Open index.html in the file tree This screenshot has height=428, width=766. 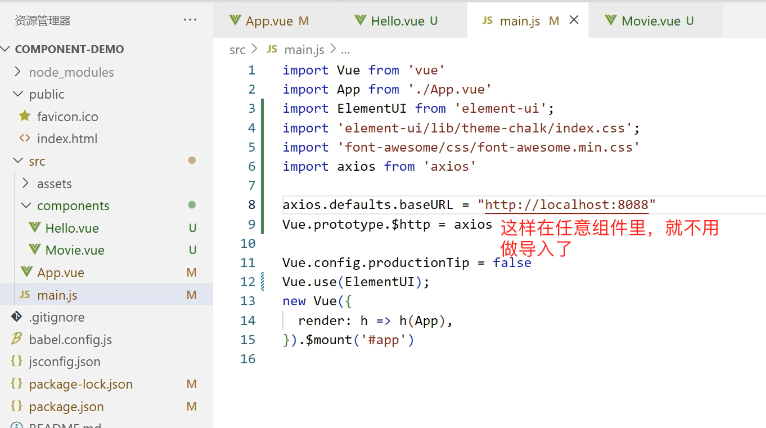(x=67, y=139)
